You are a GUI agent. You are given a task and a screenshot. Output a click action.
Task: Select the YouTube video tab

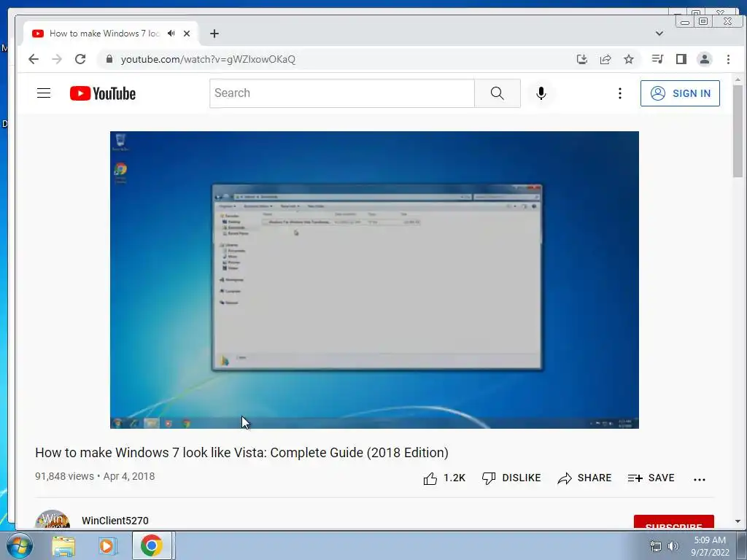(105, 34)
